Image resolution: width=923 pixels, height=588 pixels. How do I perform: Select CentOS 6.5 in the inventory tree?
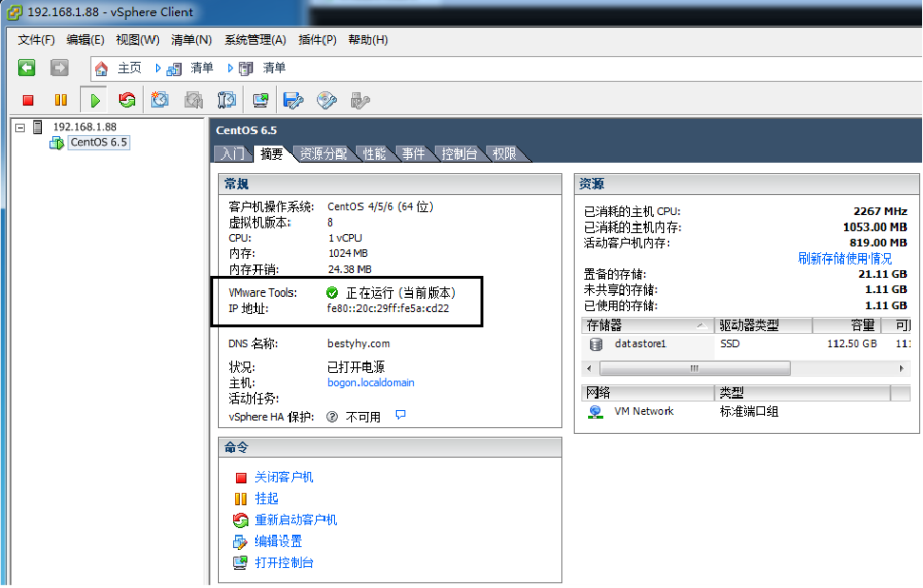[x=98, y=143]
